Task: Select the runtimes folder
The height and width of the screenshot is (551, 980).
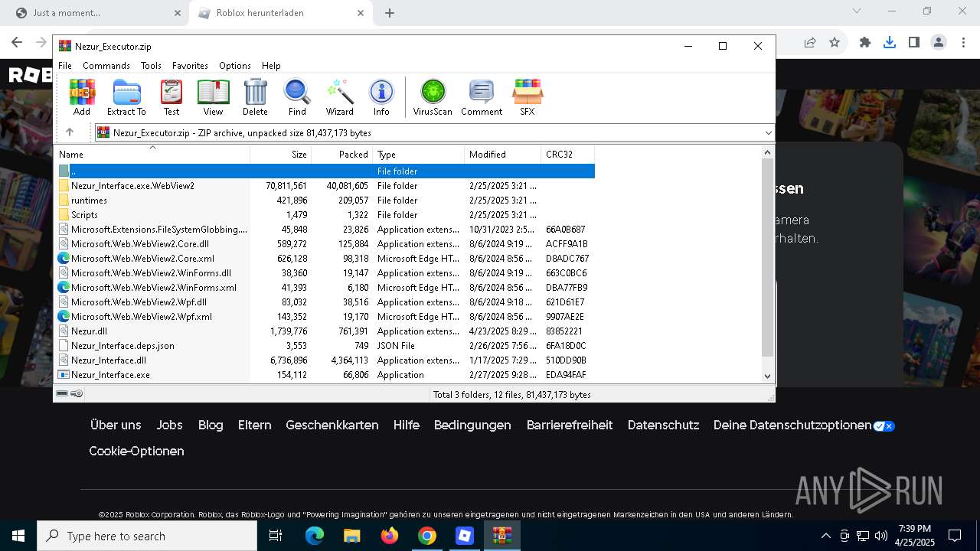Action: click(x=325, y=201)
